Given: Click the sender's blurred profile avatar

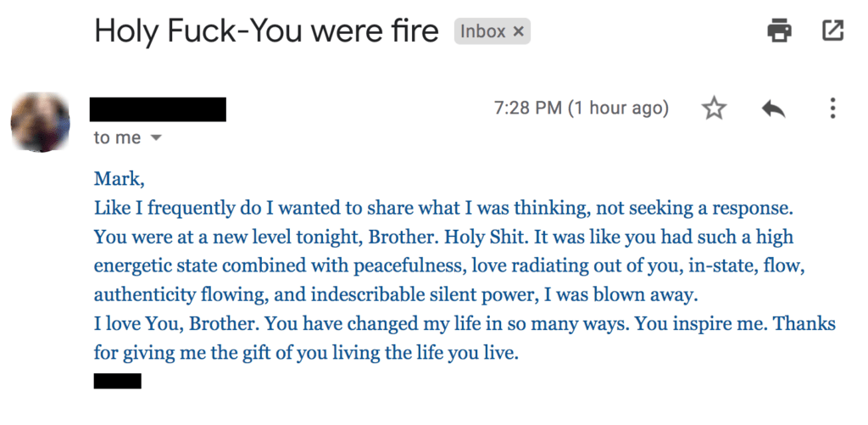Looking at the screenshot, I should (x=40, y=123).
